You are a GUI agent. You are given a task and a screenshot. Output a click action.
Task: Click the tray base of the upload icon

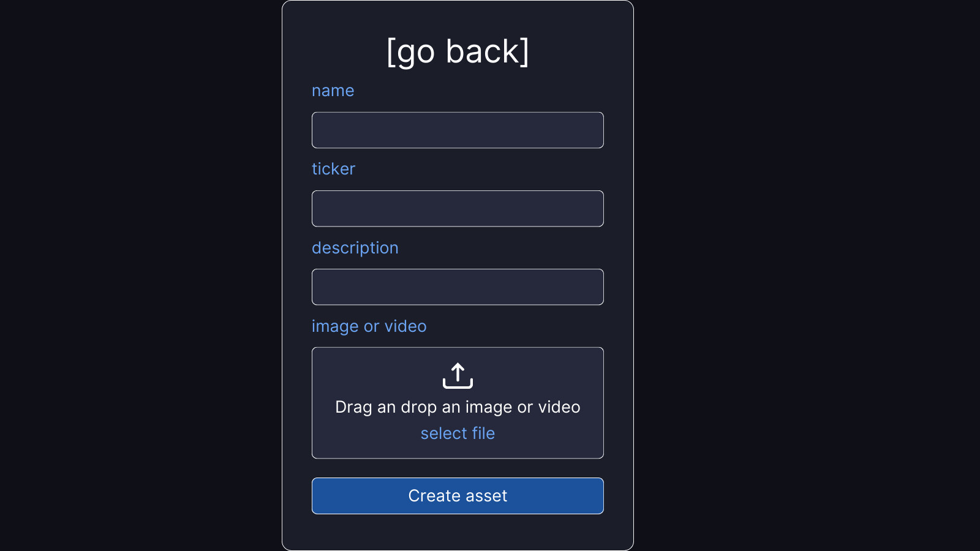click(x=458, y=385)
